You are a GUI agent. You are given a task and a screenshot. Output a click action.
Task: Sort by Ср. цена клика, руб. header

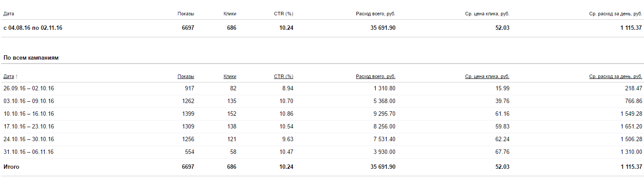[487, 76]
